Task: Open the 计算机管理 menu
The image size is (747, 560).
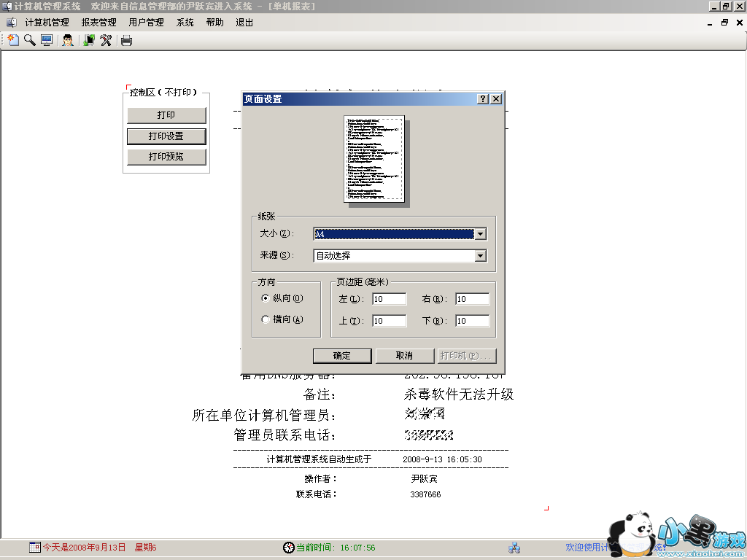Action: (x=47, y=23)
